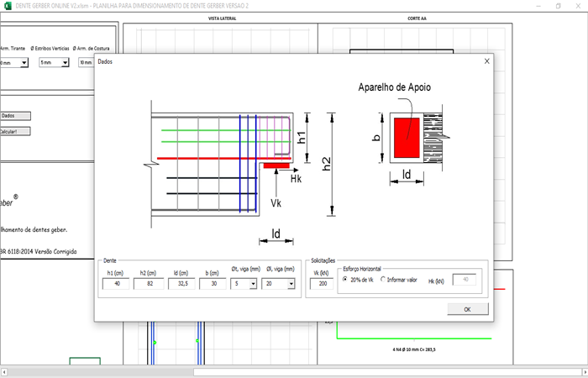Viewport: 588px width, 378px height.
Task: Select the Informar valor radio option
Action: tap(384, 280)
